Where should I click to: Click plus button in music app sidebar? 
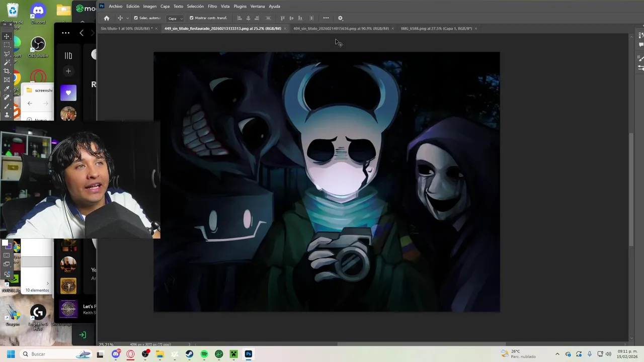tap(68, 71)
